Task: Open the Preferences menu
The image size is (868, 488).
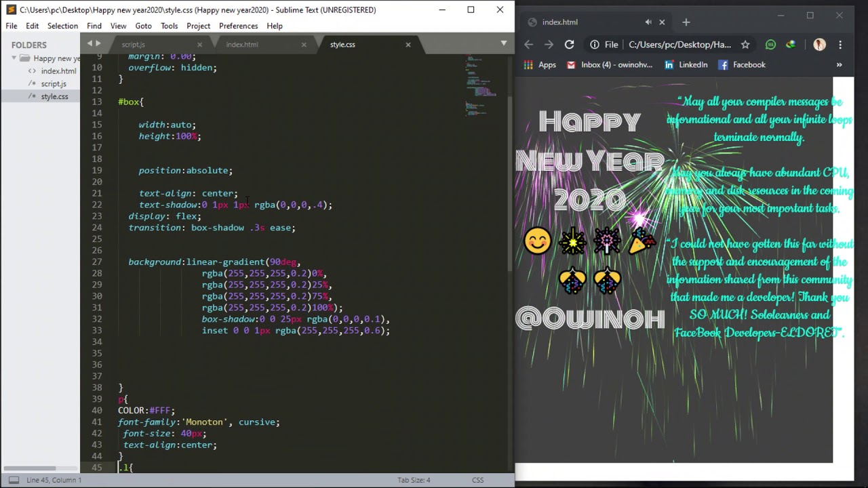Action: (x=238, y=26)
